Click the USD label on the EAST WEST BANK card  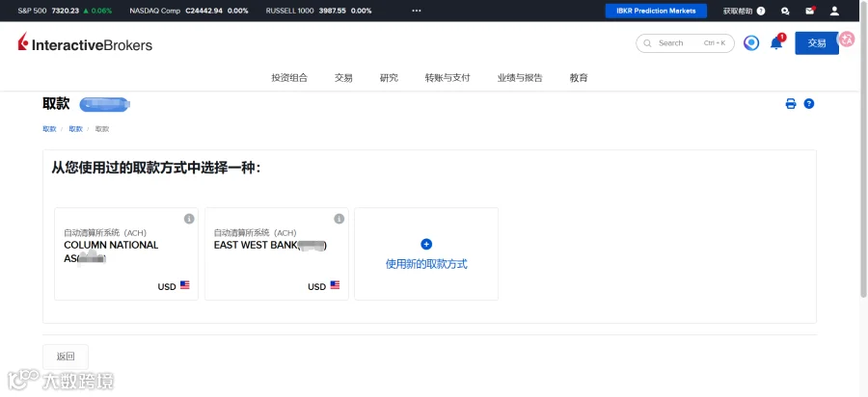pos(316,286)
